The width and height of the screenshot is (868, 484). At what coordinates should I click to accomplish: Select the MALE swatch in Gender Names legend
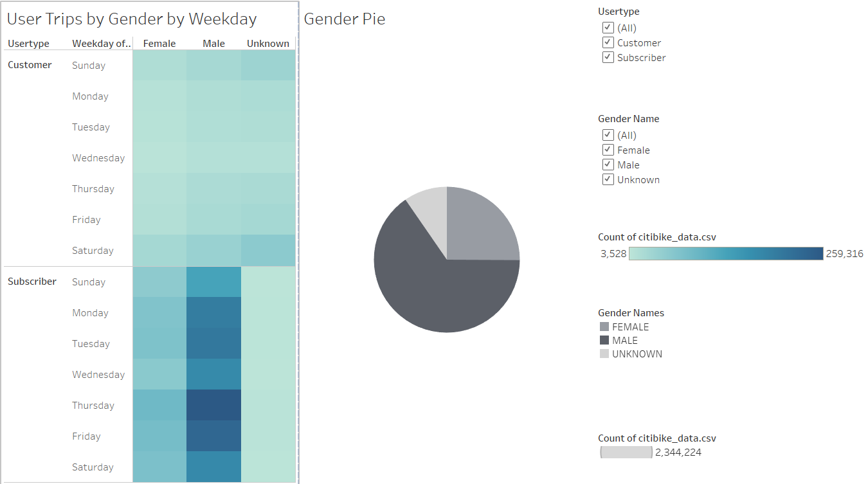tap(603, 340)
